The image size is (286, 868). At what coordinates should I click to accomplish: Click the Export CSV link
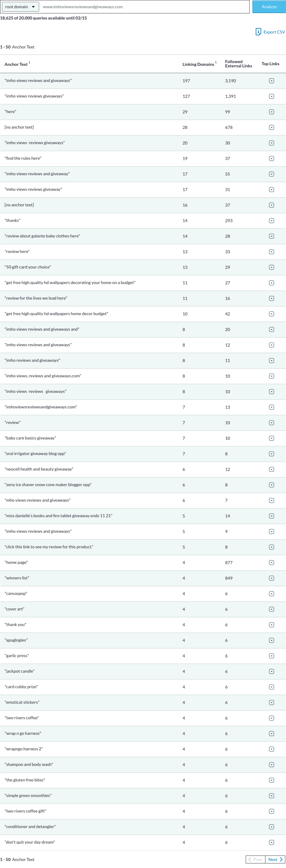(x=274, y=32)
